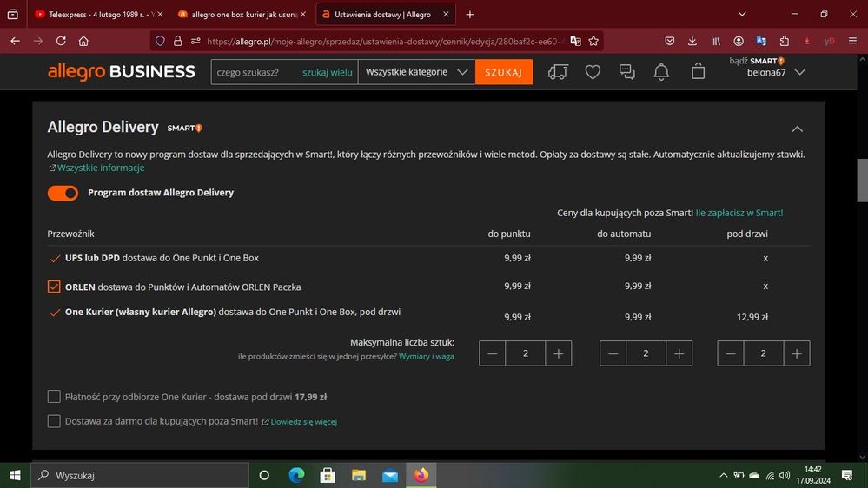Increase do punktu maximum quantity with plus
The image size is (868, 488).
click(558, 353)
